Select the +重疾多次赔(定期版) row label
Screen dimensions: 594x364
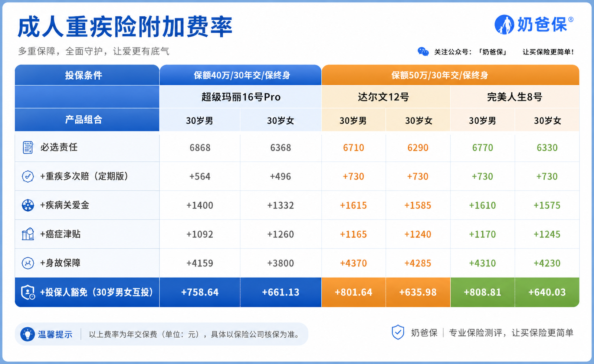84,176
